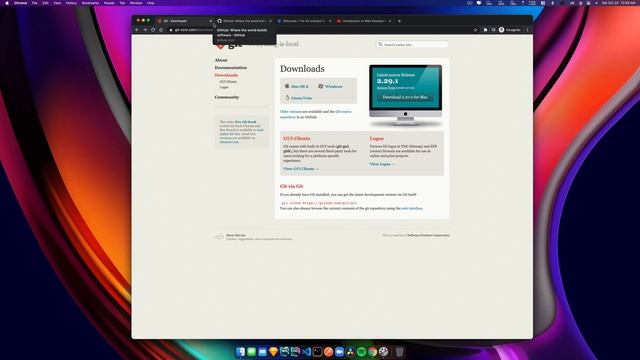Select the Windows download link
Image resolution: width=640 pixels, height=360 pixels.
[333, 87]
